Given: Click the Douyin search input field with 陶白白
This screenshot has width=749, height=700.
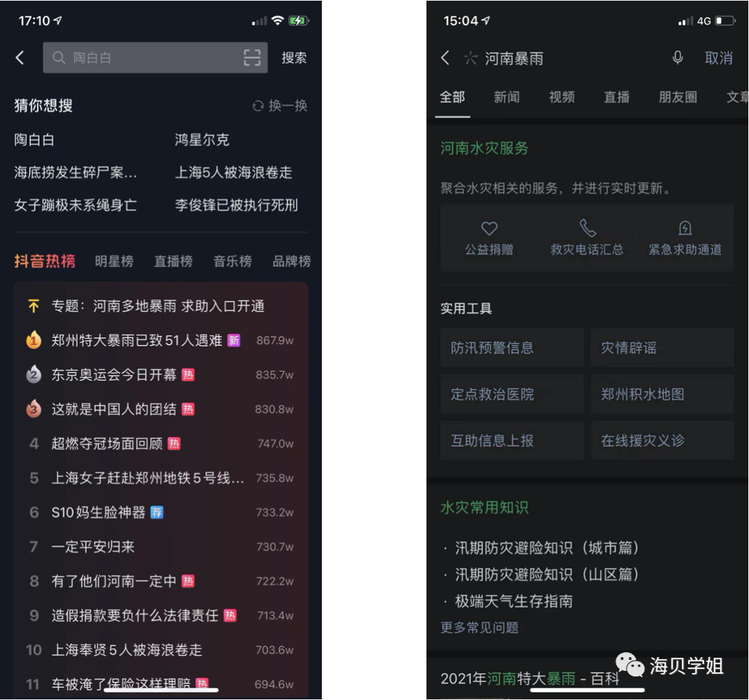Looking at the screenshot, I should (155, 58).
